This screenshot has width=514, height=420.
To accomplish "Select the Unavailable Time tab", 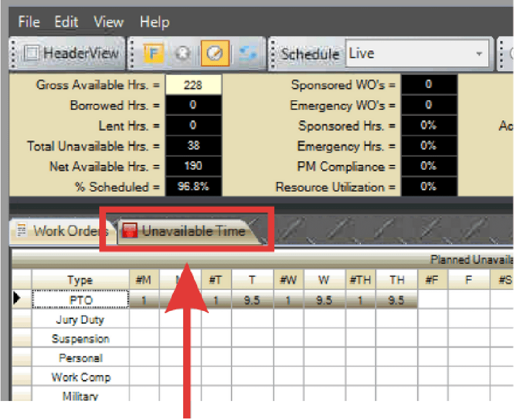I will (x=193, y=231).
